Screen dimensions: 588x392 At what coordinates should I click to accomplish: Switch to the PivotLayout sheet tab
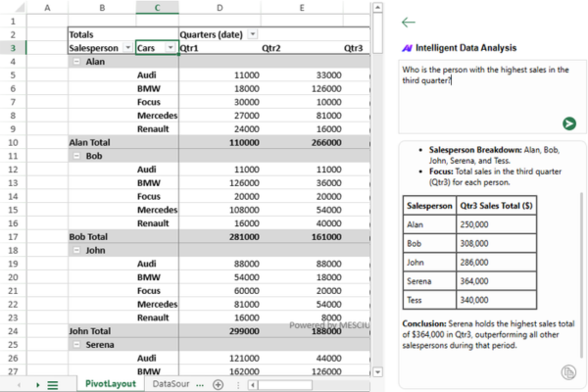point(111,384)
